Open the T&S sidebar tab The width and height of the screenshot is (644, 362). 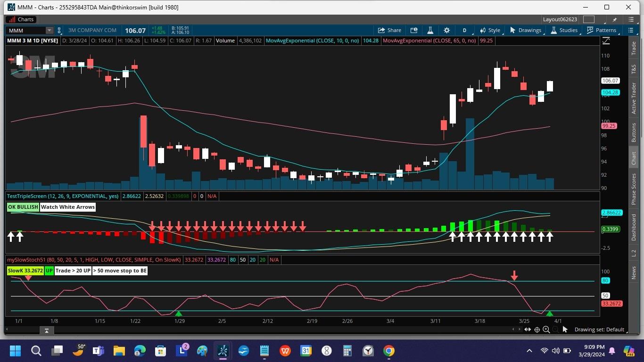coord(634,69)
